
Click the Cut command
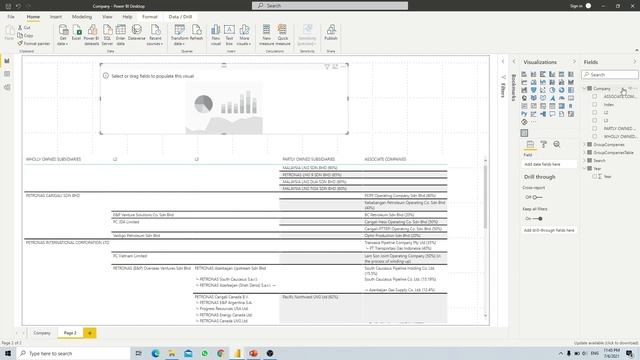(24, 27)
